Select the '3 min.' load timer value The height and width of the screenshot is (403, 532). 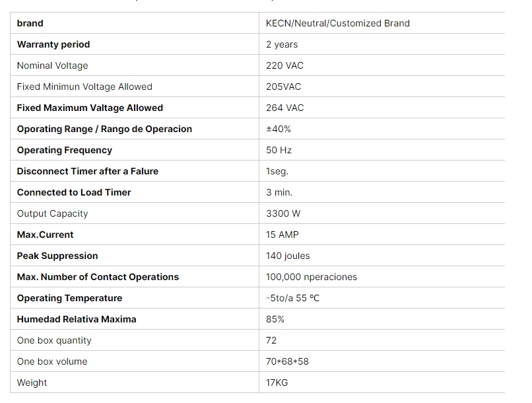tap(279, 192)
